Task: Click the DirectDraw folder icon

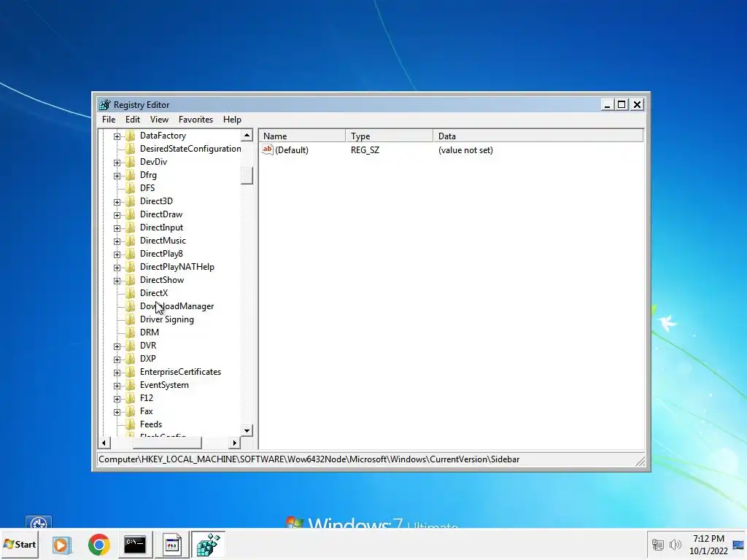Action: click(x=130, y=214)
